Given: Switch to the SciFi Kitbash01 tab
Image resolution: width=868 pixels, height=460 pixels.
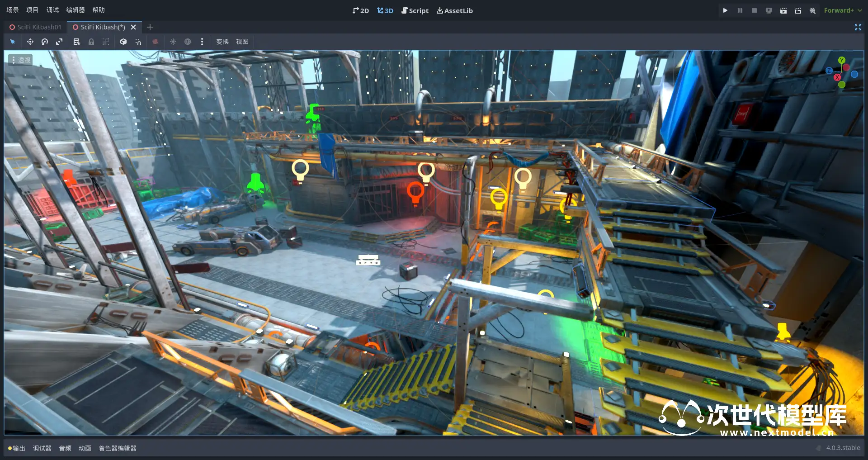Looking at the screenshot, I should coord(35,27).
